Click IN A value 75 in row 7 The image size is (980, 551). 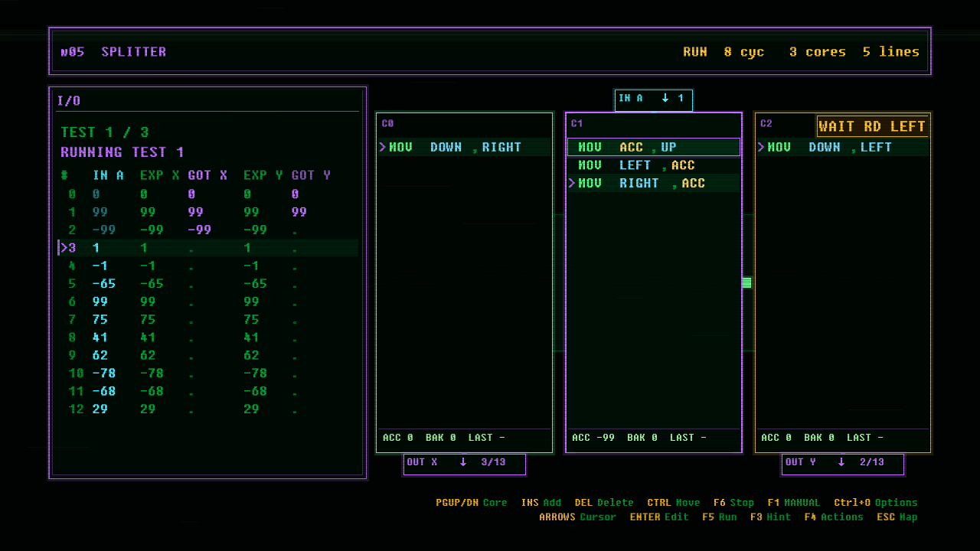pyautogui.click(x=100, y=320)
